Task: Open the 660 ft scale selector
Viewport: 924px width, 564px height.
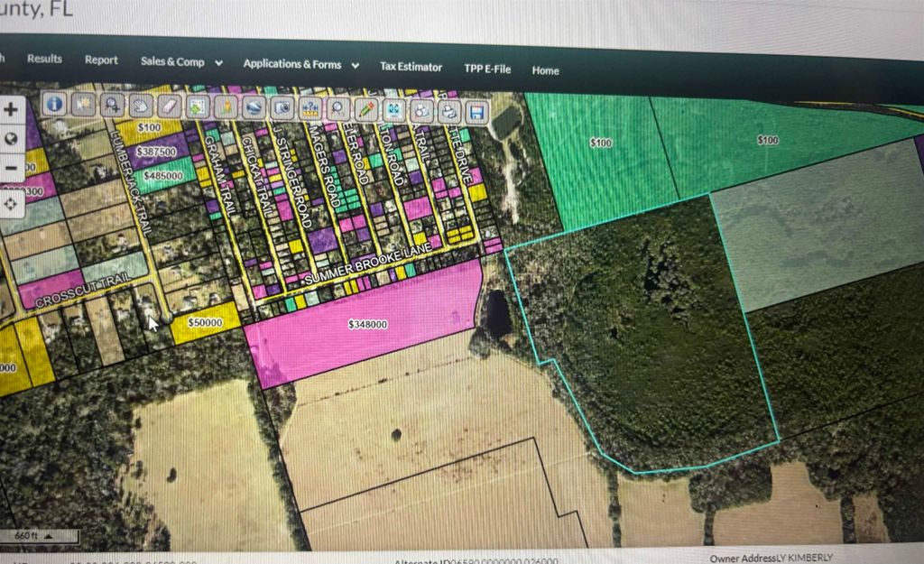Action: point(27,533)
